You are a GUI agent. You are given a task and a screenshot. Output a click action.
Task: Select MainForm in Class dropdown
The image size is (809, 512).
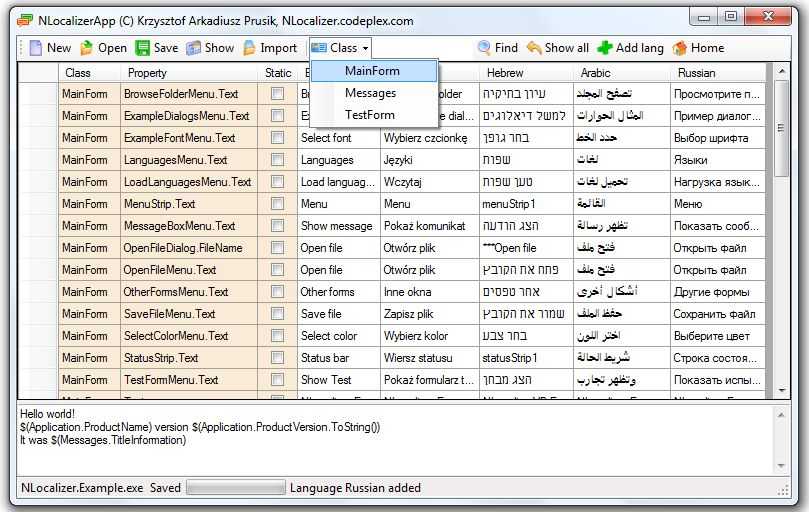(x=374, y=71)
